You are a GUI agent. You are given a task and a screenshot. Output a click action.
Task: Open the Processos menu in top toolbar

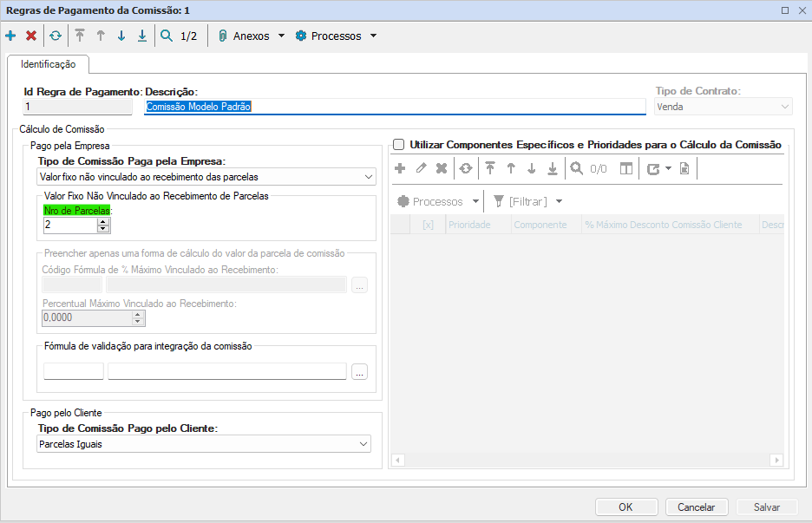[x=336, y=36]
